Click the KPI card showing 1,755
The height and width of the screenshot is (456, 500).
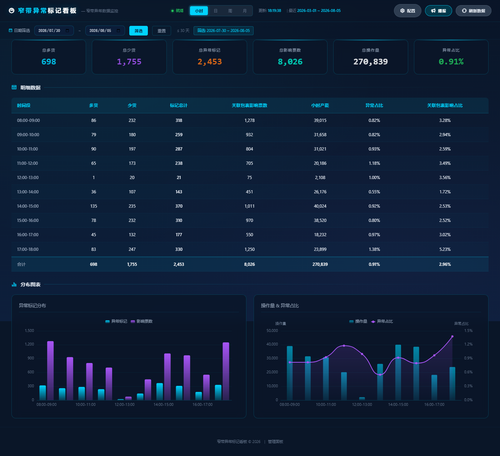(x=129, y=57)
